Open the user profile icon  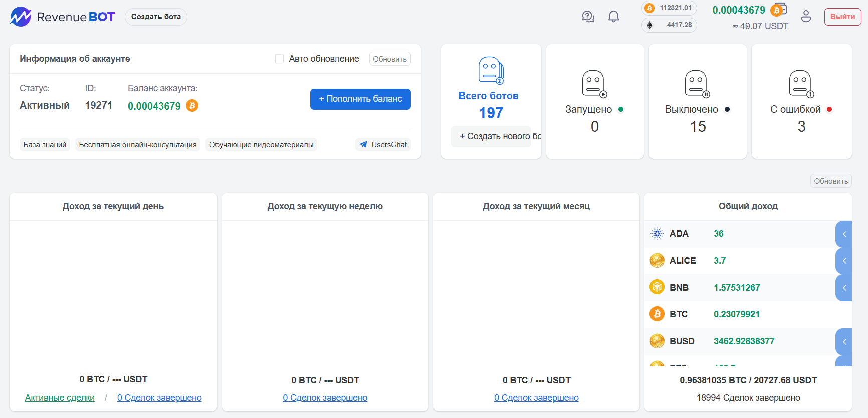(x=806, y=17)
